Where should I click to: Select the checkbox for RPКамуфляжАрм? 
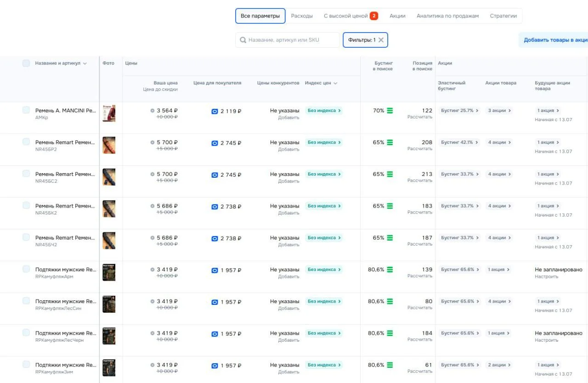[x=26, y=269]
